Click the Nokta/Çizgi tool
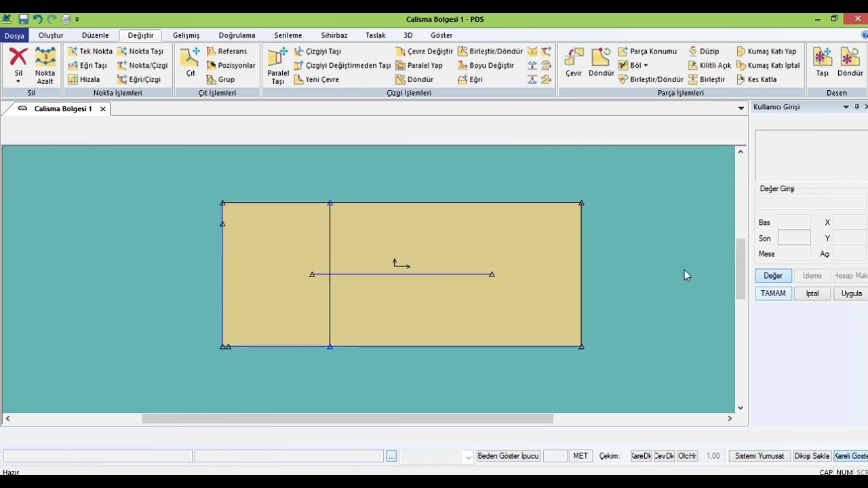 point(142,66)
